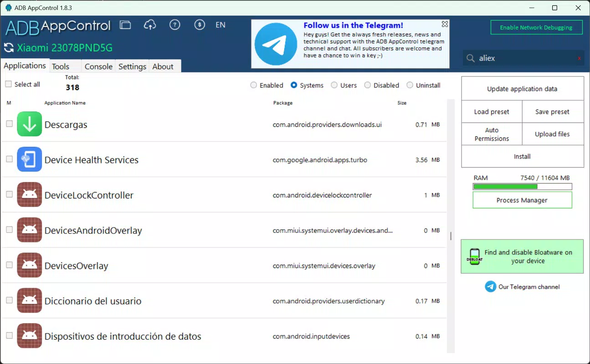Image resolution: width=590 pixels, height=364 pixels.
Task: Click package com.google.android.apps.turbo
Action: tap(320, 160)
